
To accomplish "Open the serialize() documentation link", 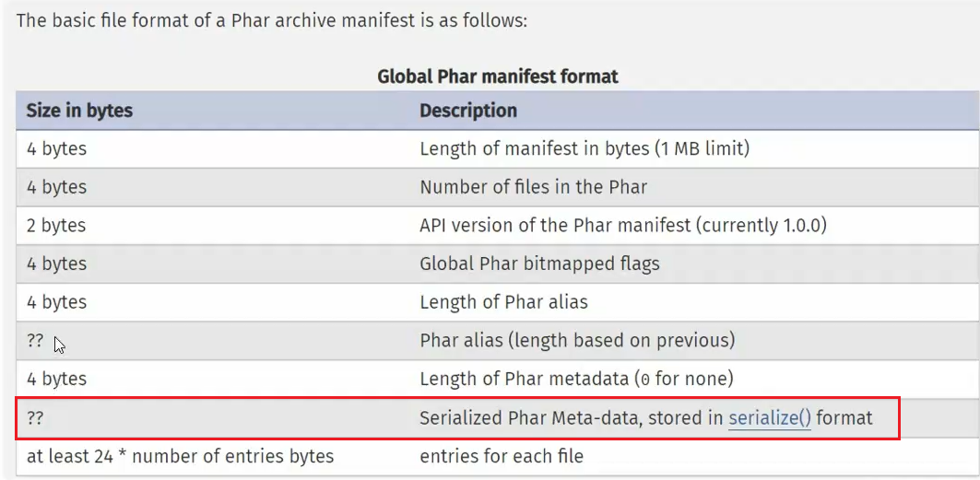I will coord(770,418).
